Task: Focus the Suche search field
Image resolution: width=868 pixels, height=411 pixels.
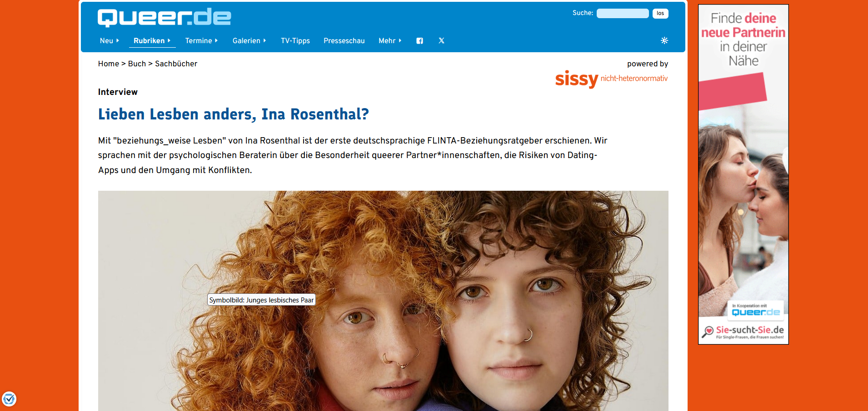Action: click(x=623, y=13)
